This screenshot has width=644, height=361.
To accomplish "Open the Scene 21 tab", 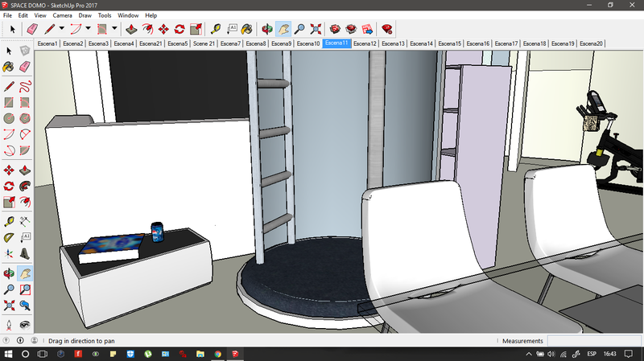I will (205, 43).
